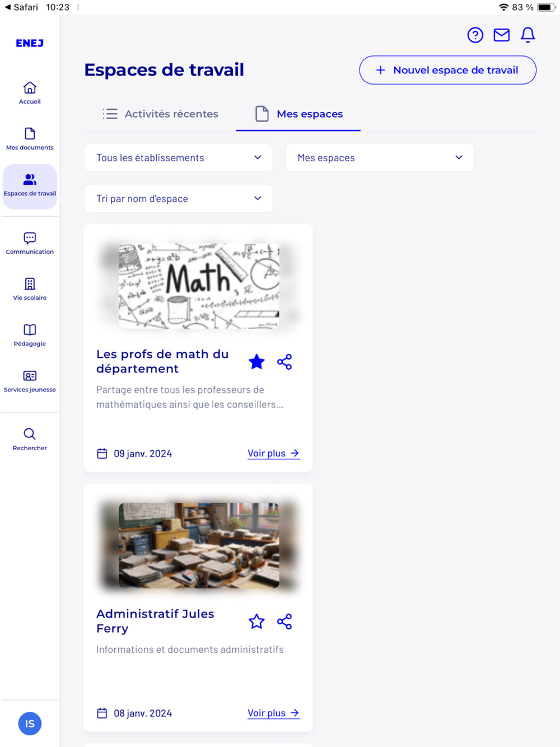560x747 pixels.
Task: Open the Mes espaces filter dropdown
Action: pyautogui.click(x=380, y=158)
